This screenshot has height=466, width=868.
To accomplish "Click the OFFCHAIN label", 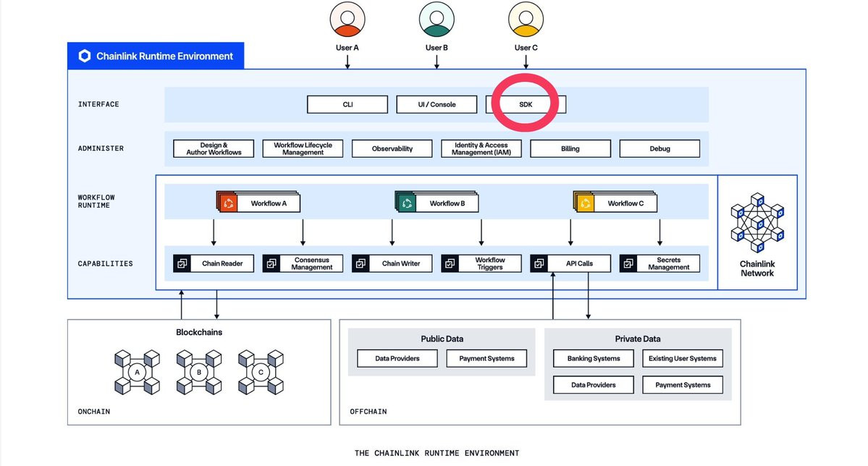I will [368, 412].
